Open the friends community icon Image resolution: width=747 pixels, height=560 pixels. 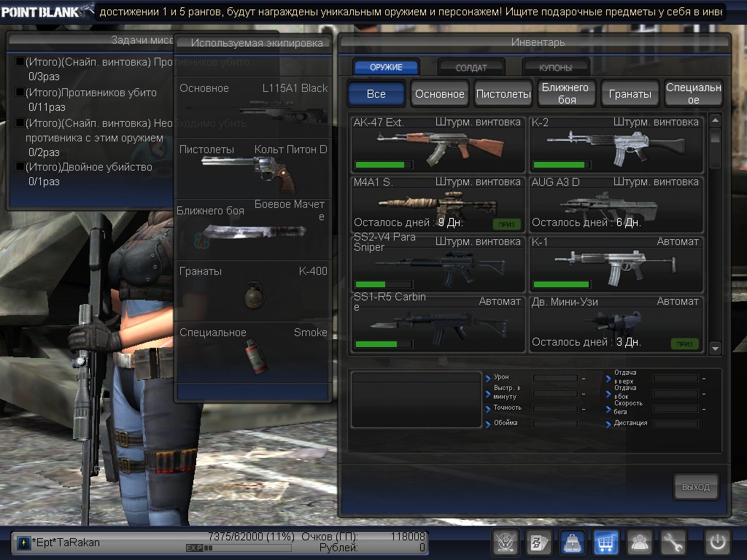[x=639, y=542]
